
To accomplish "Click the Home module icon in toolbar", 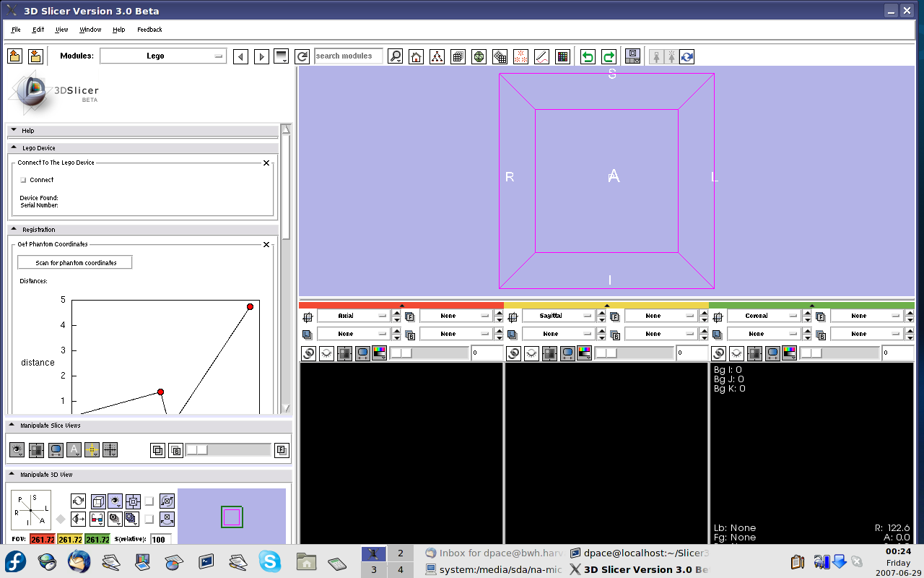I will 416,56.
